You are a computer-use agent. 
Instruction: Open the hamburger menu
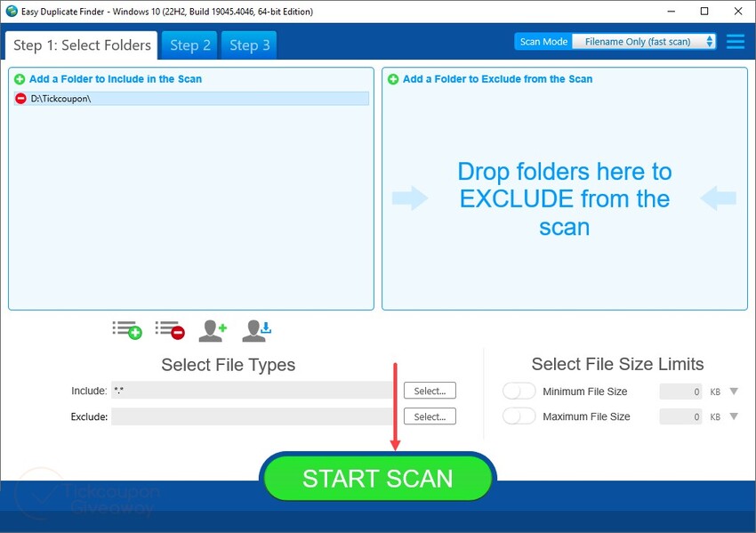(736, 41)
